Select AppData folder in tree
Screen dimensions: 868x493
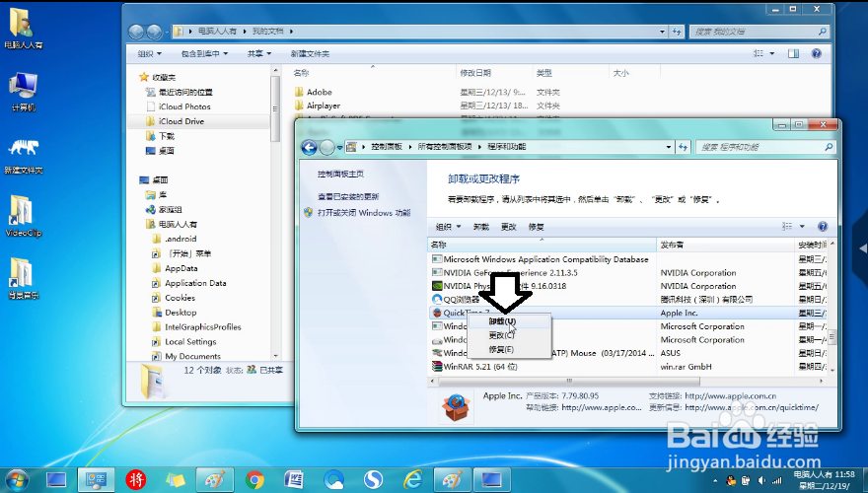point(181,268)
